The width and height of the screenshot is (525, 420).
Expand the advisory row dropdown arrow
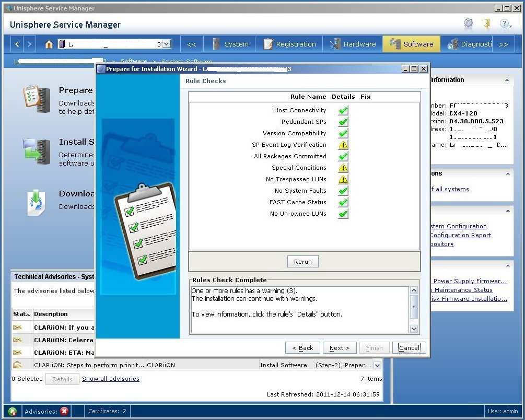point(377,365)
